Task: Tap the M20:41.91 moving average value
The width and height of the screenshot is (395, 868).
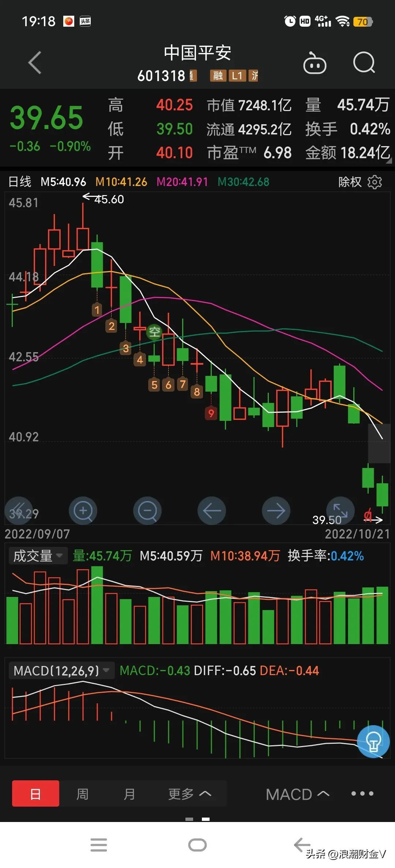Action: pos(182,182)
